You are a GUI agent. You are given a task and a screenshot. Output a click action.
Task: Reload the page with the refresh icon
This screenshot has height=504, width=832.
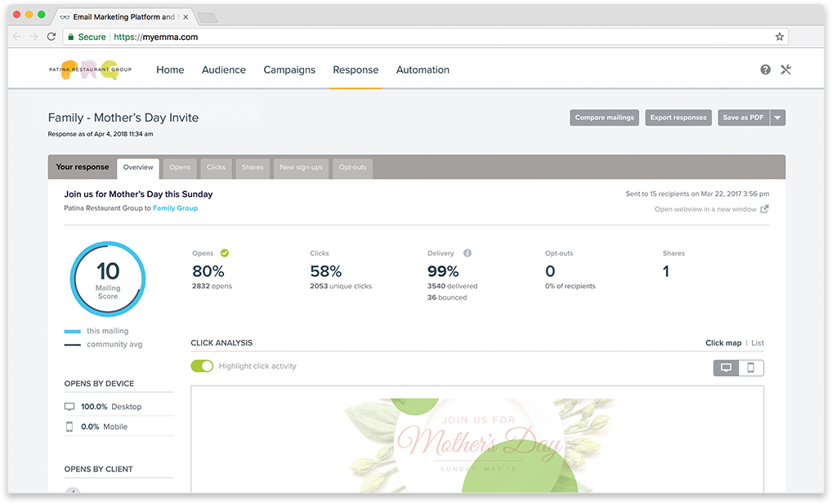(51, 37)
